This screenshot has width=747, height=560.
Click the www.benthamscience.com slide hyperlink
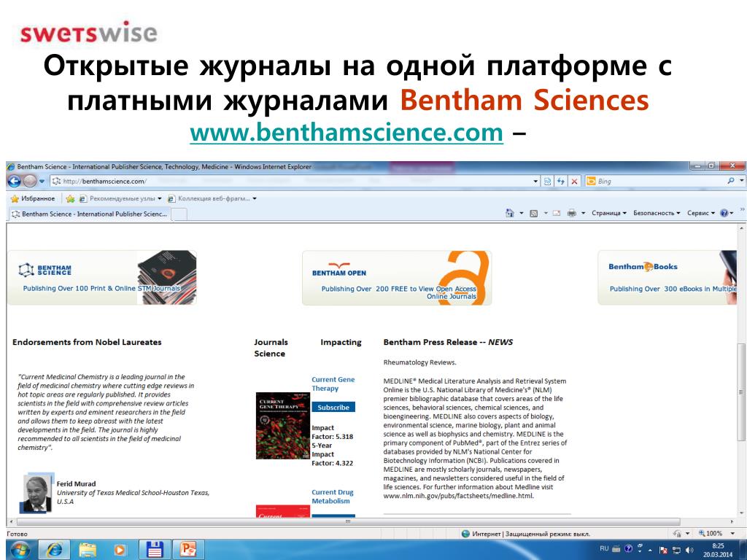(347, 132)
